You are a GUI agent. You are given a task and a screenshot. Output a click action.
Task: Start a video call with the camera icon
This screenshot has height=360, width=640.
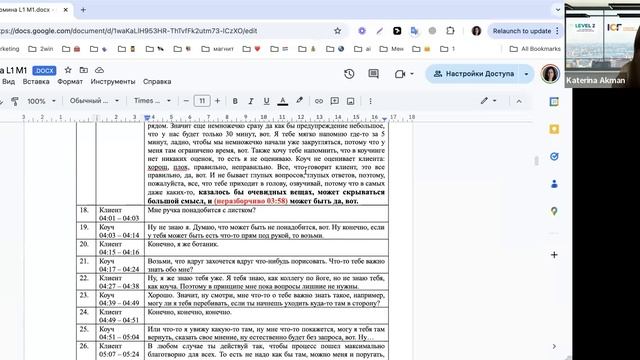coord(400,74)
